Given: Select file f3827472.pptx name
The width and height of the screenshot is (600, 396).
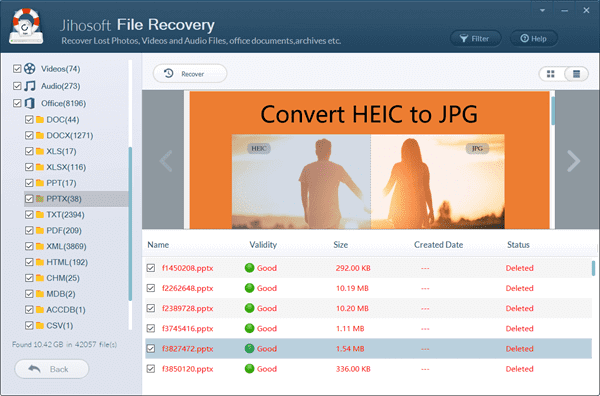Looking at the screenshot, I should 188,349.
